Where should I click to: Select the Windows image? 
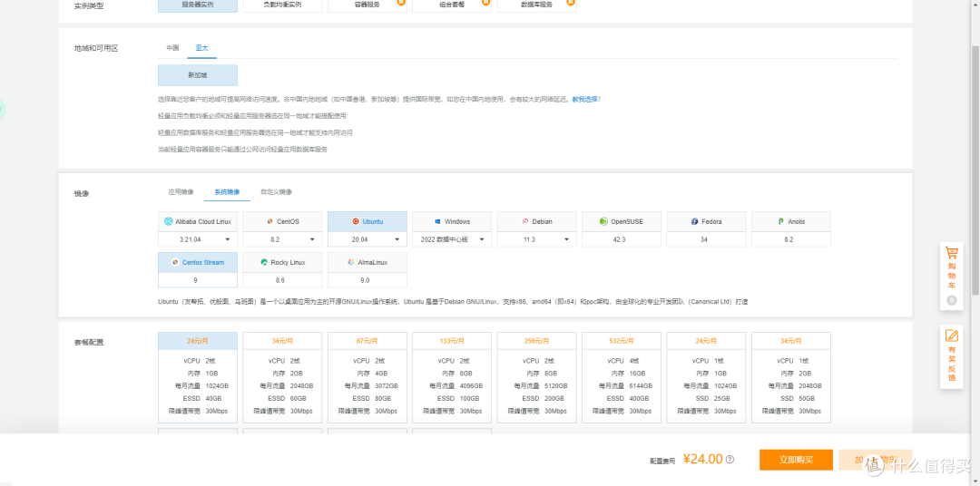point(452,221)
